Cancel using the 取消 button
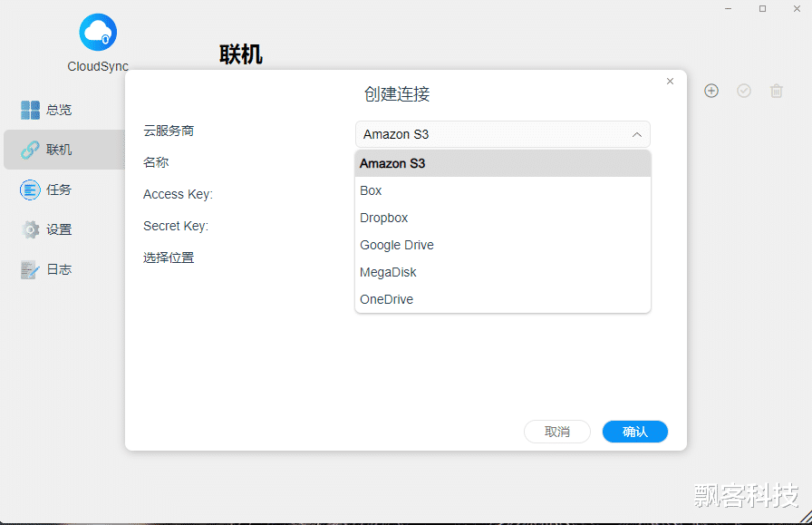Viewport: 812px width, 525px height. pyautogui.click(x=557, y=432)
